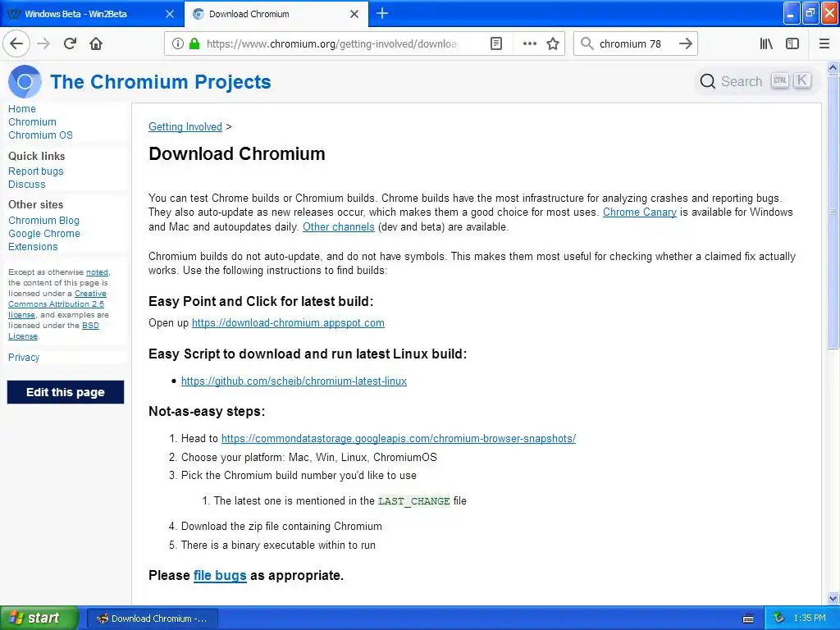840x630 pixels.
Task: Click the Edit this page button
Action: 66,392
